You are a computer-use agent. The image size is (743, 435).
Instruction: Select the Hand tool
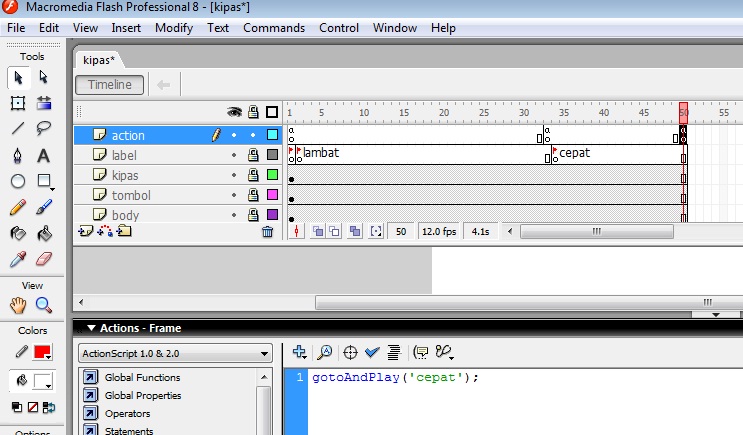pyautogui.click(x=18, y=305)
